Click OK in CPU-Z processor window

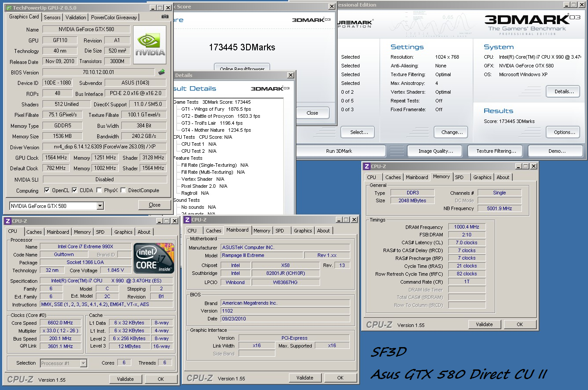tap(161, 379)
